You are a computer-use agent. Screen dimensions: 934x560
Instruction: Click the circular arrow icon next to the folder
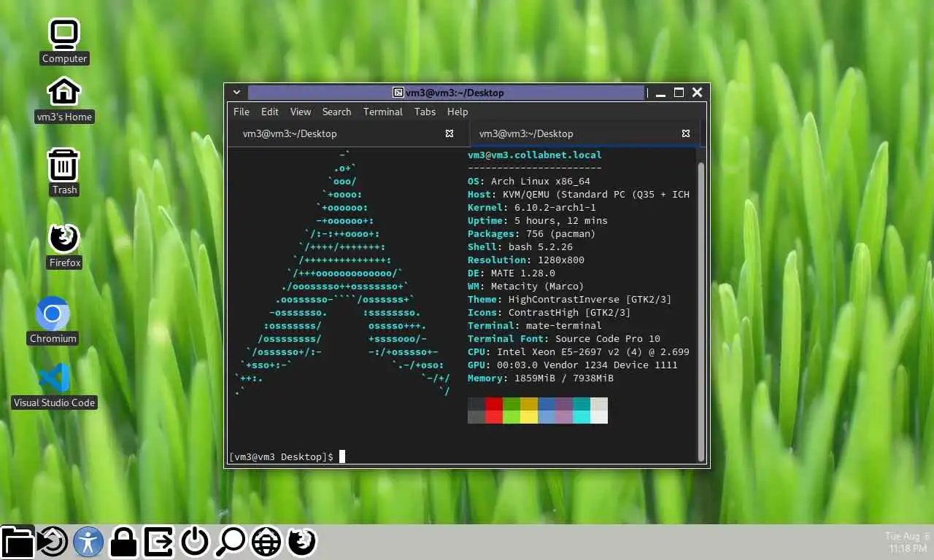coord(53,542)
